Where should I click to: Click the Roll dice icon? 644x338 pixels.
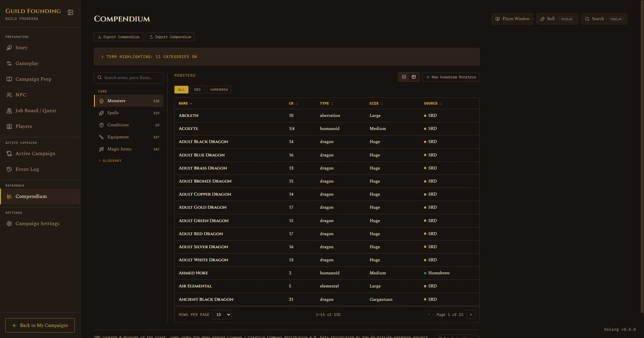pyautogui.click(x=542, y=19)
